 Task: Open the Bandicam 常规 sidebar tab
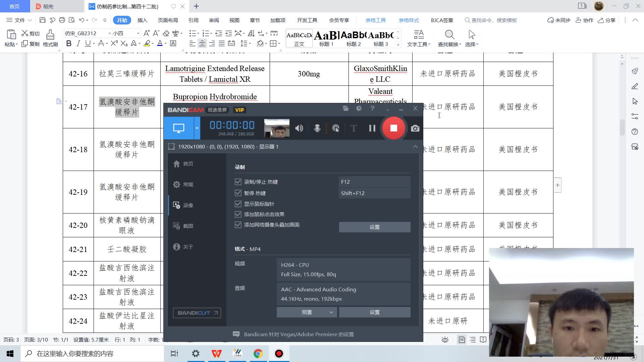pyautogui.click(x=197, y=184)
